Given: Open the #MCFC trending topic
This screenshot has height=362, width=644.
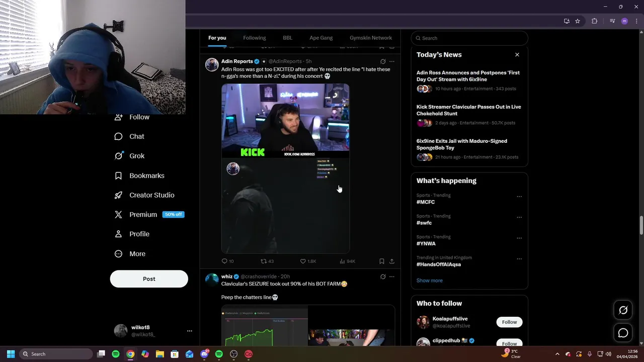Looking at the screenshot, I should pyautogui.click(x=426, y=202).
